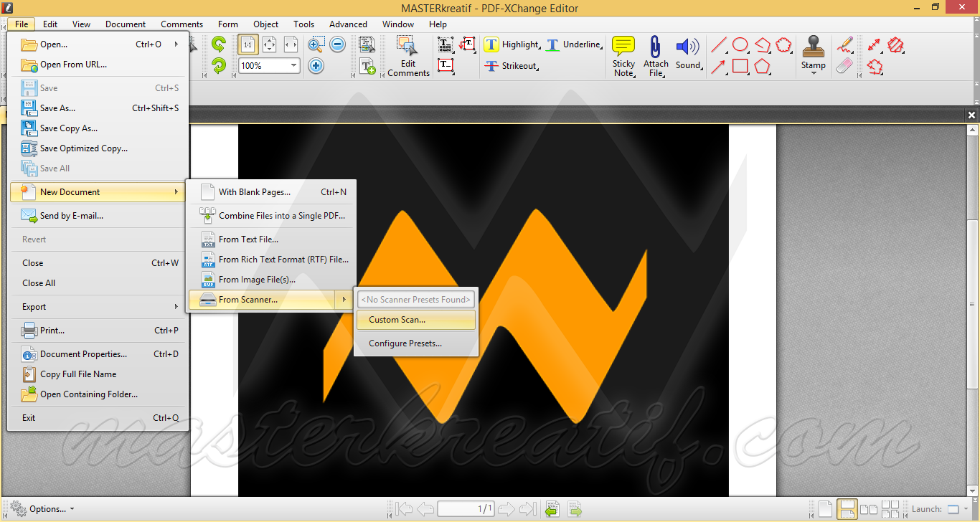
Task: Expand the Open... recent files arrow
Action: point(176,44)
